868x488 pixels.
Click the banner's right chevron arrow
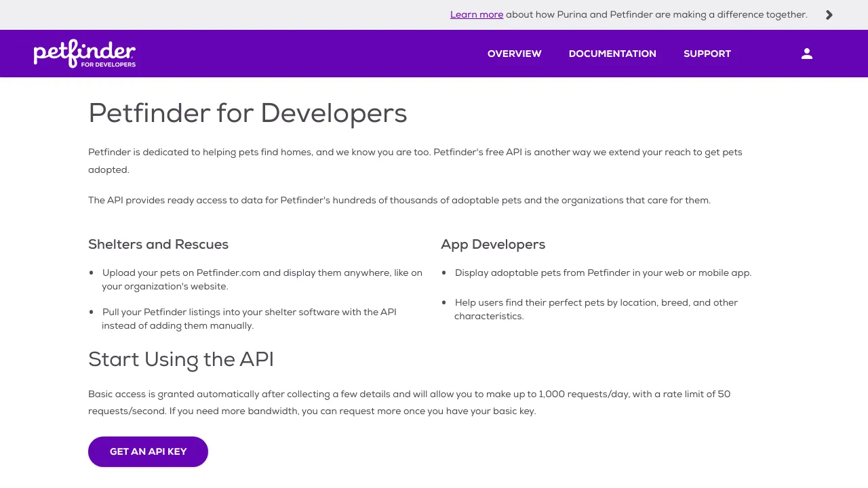[829, 15]
